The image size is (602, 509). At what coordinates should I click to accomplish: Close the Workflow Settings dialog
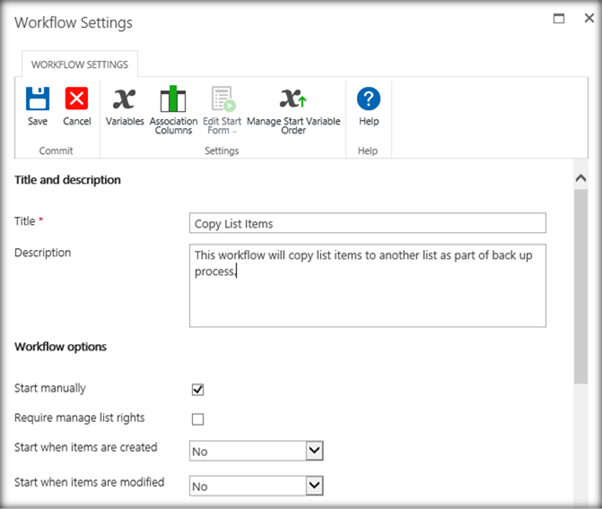(583, 19)
